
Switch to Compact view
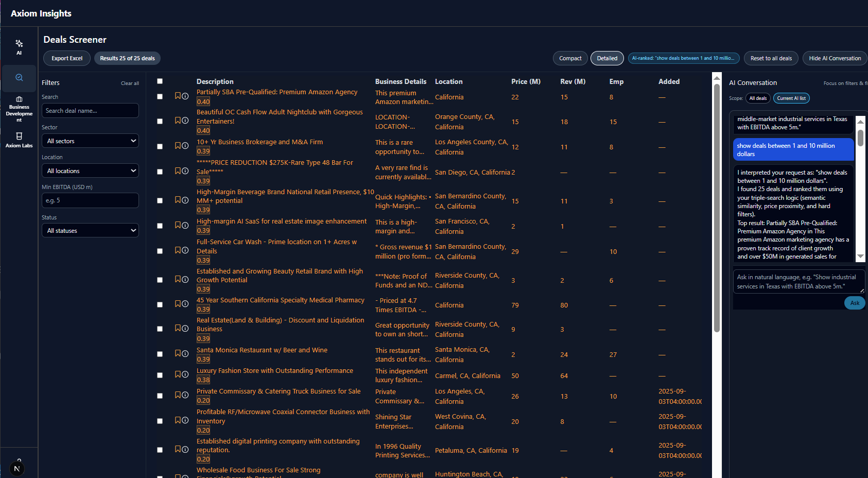(570, 58)
